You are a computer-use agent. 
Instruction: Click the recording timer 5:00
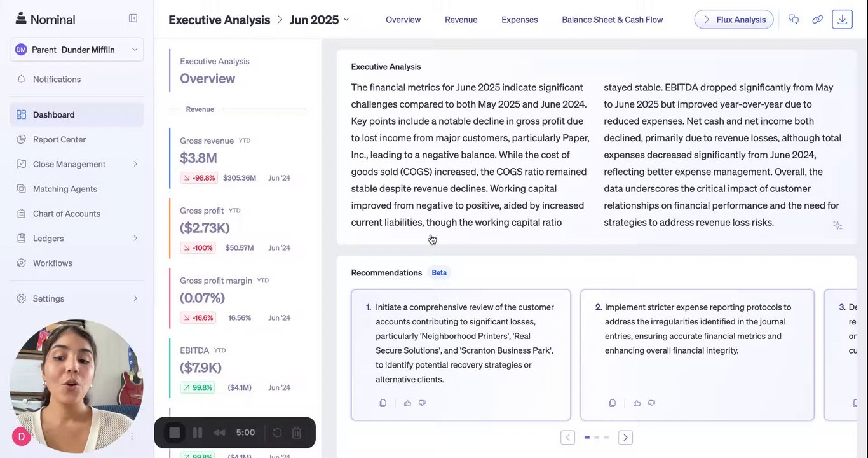(245, 433)
